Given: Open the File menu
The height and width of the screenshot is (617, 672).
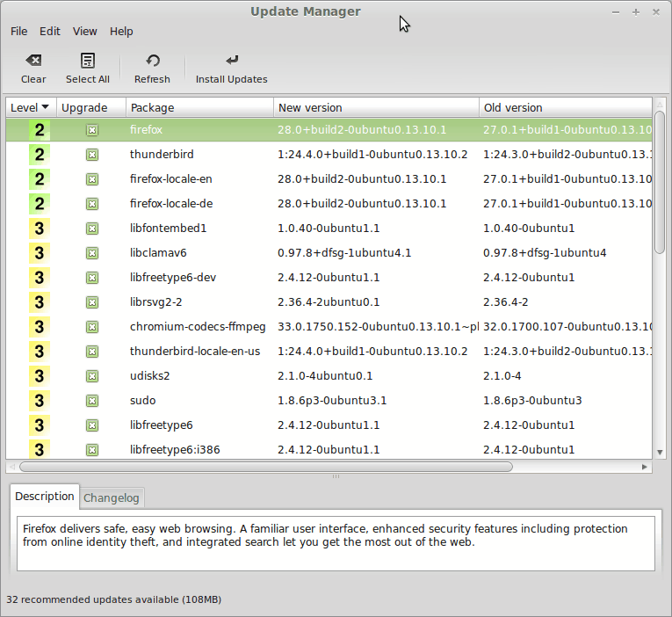Looking at the screenshot, I should coord(18,32).
